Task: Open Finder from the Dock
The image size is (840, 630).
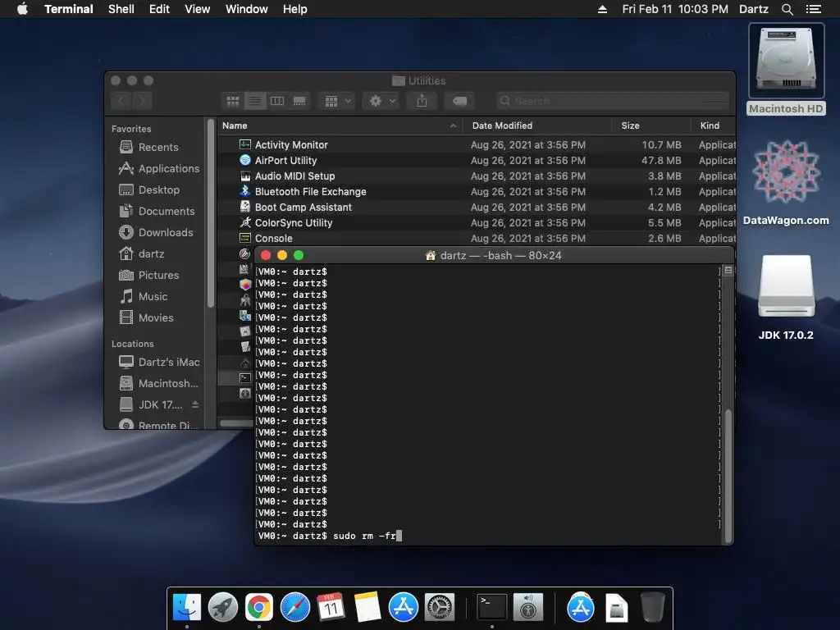Action: coord(187,607)
